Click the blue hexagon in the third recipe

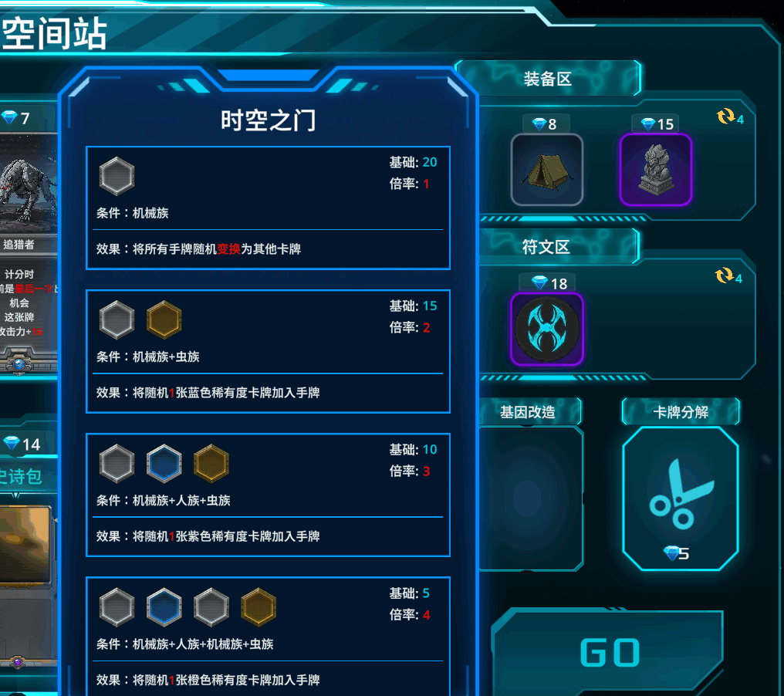[x=164, y=464]
